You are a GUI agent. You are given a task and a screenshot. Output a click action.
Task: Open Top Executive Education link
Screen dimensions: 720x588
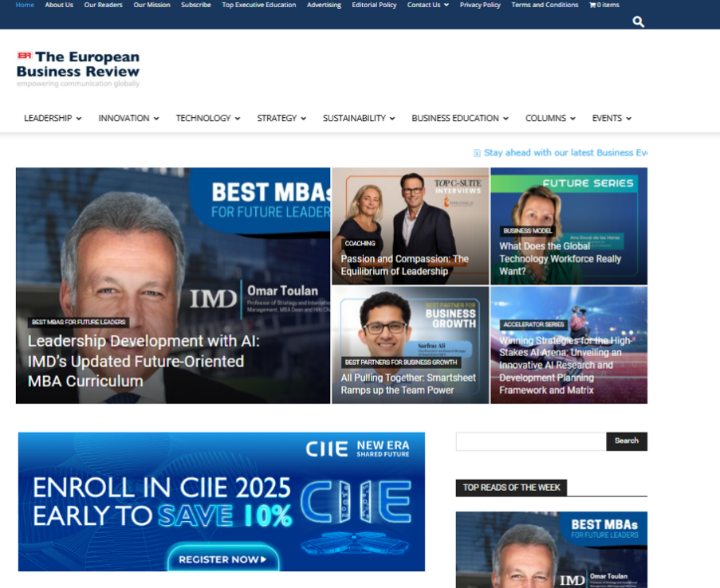tap(259, 5)
